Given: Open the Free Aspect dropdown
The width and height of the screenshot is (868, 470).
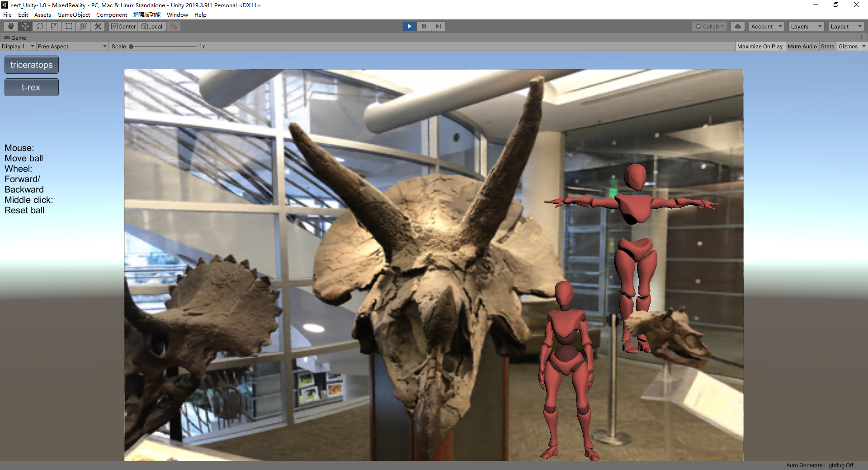Looking at the screenshot, I should pyautogui.click(x=71, y=46).
